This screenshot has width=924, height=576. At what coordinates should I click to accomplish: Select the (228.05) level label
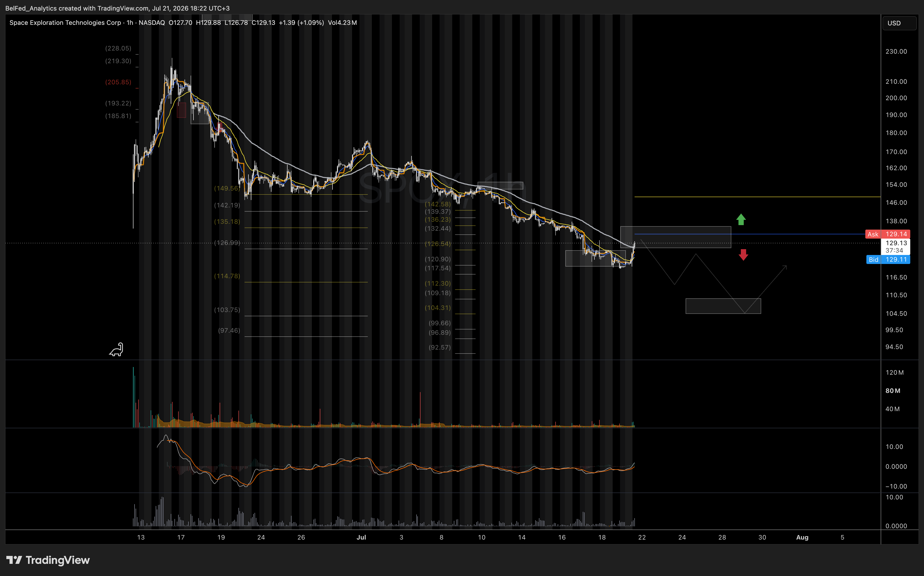pyautogui.click(x=118, y=48)
